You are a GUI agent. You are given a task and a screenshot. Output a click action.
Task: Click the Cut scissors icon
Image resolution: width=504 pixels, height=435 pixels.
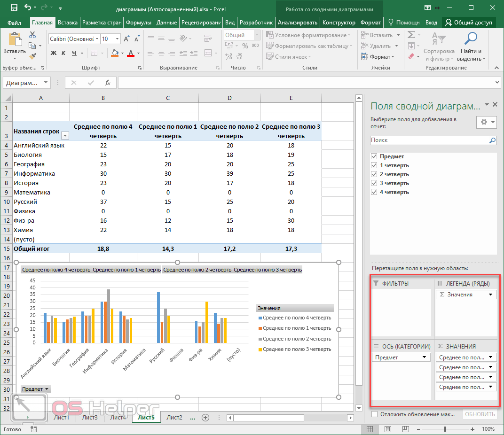tap(32, 35)
